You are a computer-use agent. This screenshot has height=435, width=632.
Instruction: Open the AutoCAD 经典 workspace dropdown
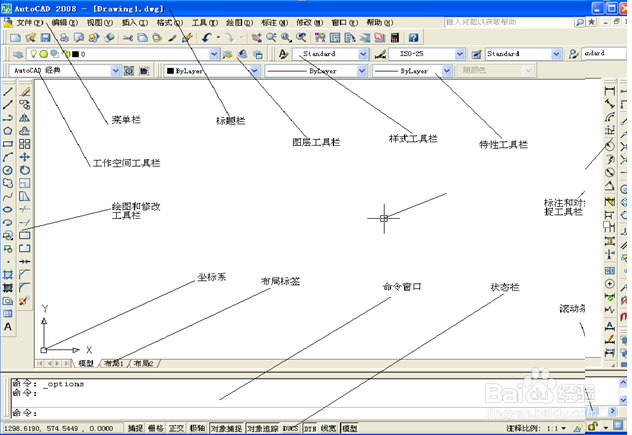(x=115, y=71)
